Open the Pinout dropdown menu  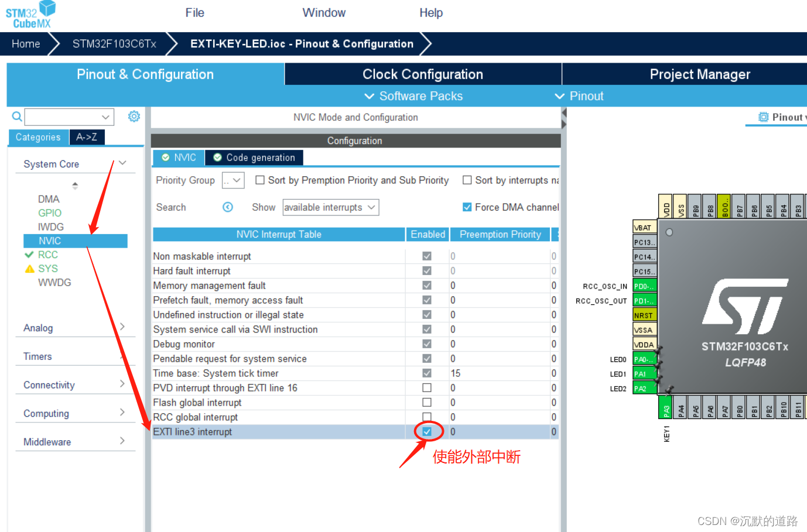pos(579,96)
